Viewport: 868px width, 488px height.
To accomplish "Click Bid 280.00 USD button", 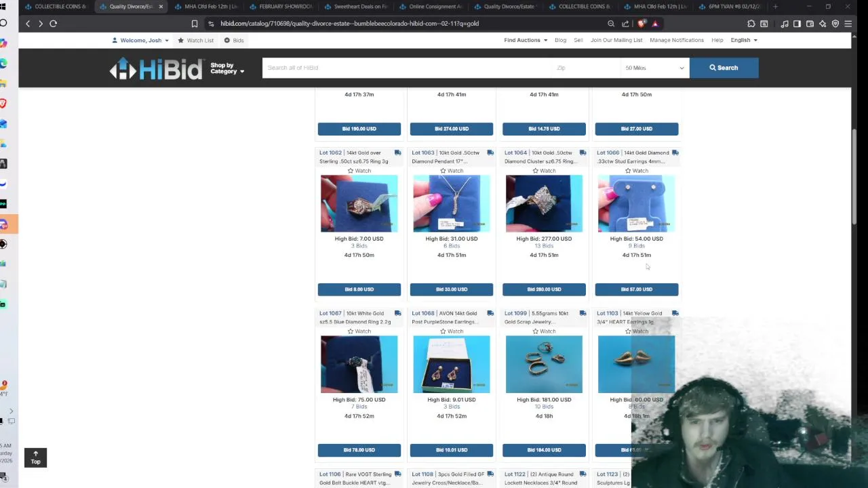I will [544, 289].
